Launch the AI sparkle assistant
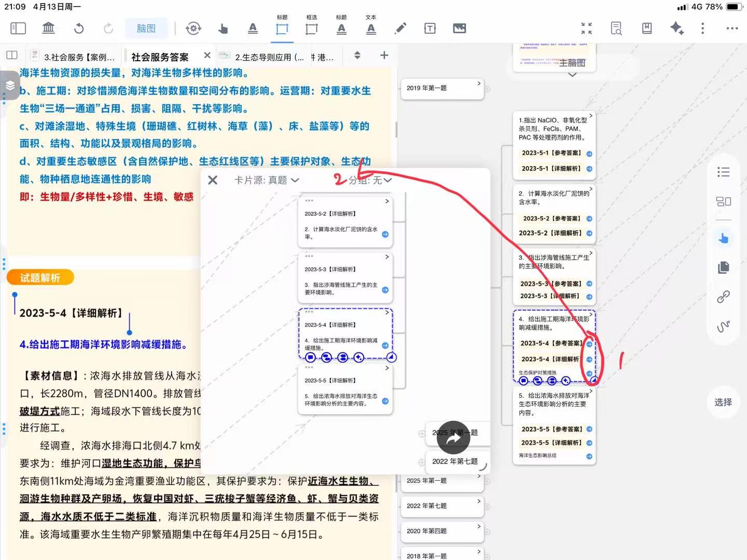 [676, 28]
